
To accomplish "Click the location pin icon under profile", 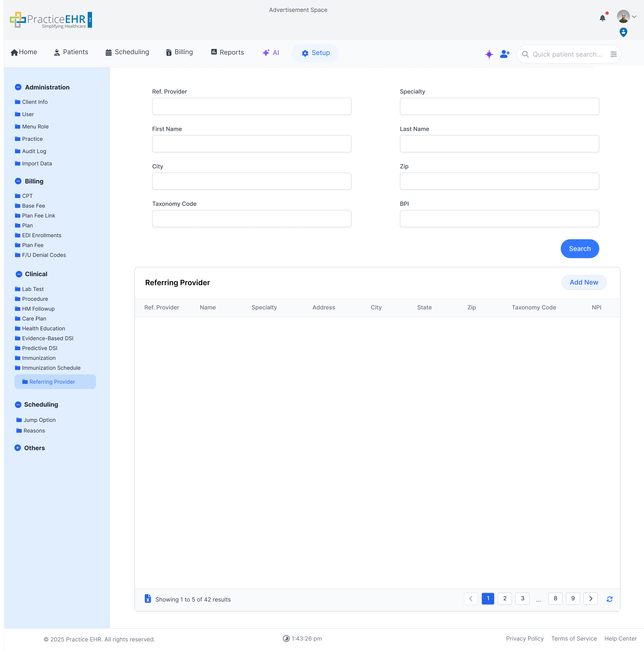I will click(623, 32).
